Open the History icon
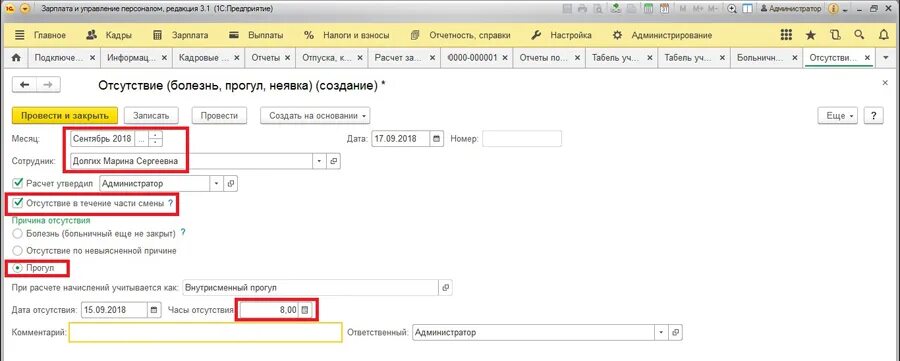This screenshot has height=361, width=900. (x=835, y=35)
